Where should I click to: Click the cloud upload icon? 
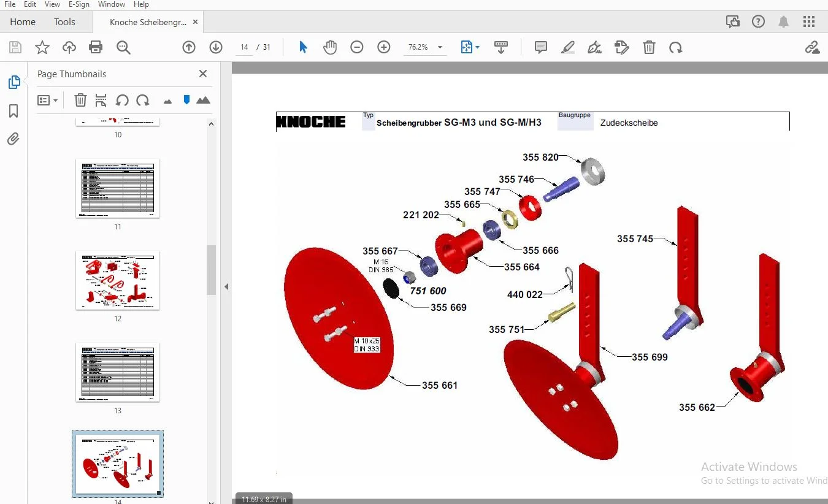pyautogui.click(x=69, y=47)
